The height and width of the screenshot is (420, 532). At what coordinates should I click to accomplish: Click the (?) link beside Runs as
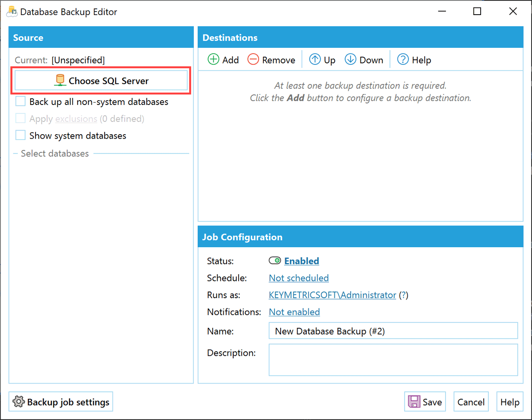click(403, 295)
